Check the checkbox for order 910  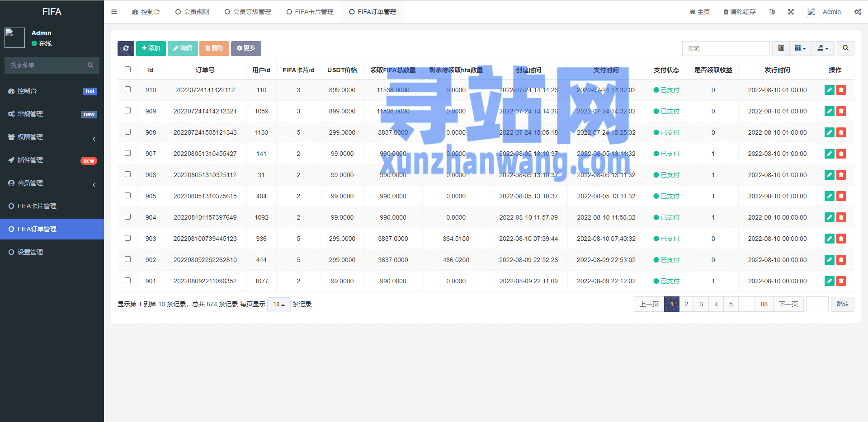(127, 89)
